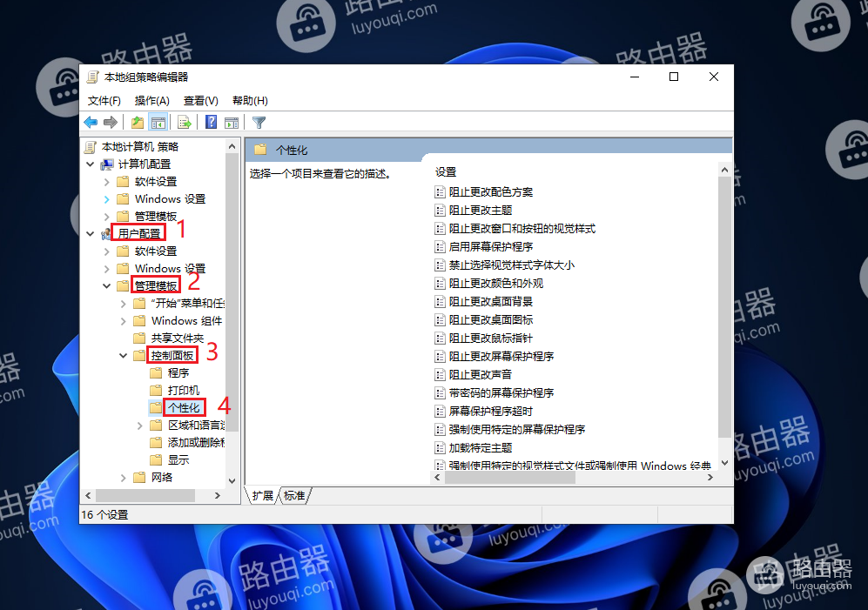868x610 pixels.
Task: Click the policy icon beside 阻止更改鼠标指针
Action: pyautogui.click(x=440, y=339)
